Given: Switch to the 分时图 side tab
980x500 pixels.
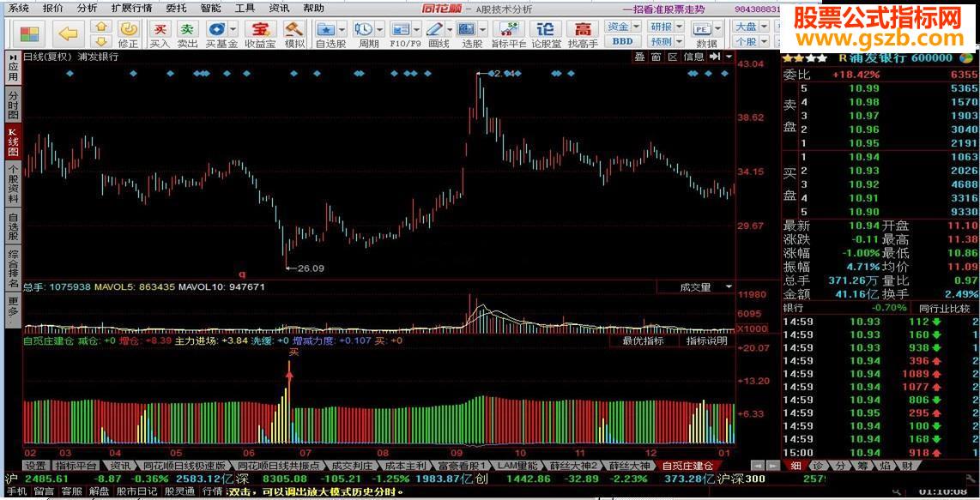Looking at the screenshot, I should coord(13,106).
